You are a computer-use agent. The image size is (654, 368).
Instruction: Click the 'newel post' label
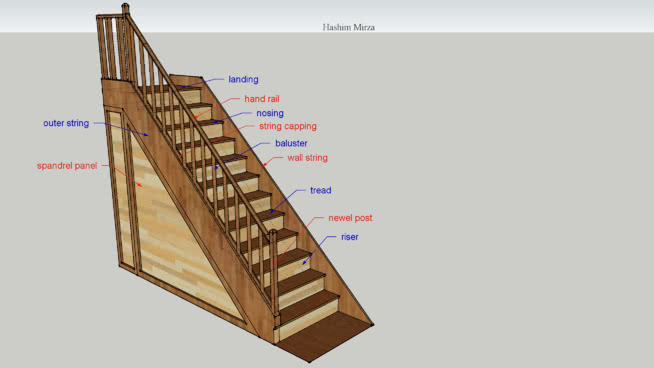point(350,218)
